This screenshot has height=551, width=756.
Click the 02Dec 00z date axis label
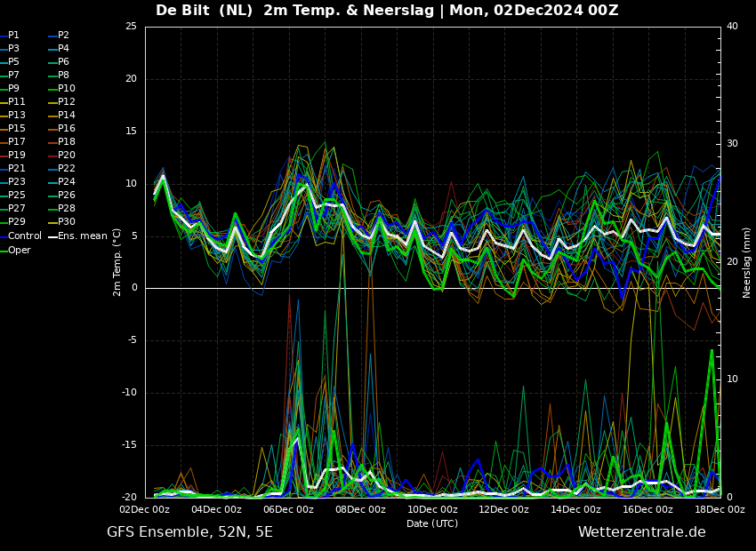pos(145,509)
